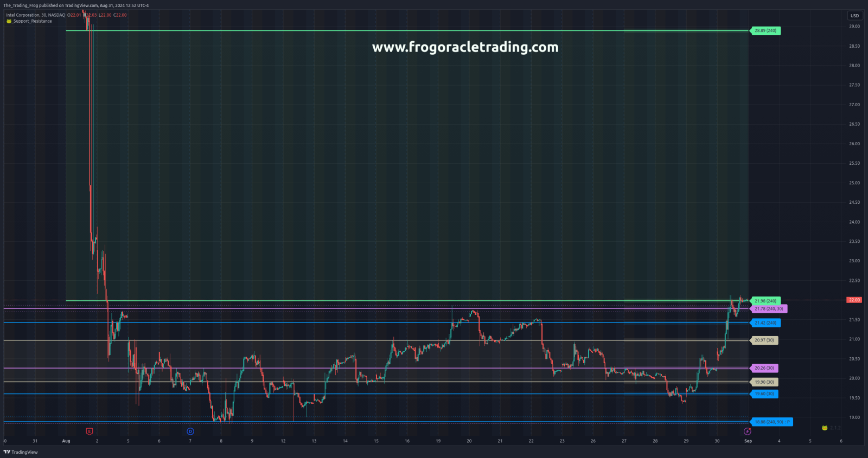
Task: Click the red 22.00 current price tag
Action: pyautogui.click(x=854, y=300)
